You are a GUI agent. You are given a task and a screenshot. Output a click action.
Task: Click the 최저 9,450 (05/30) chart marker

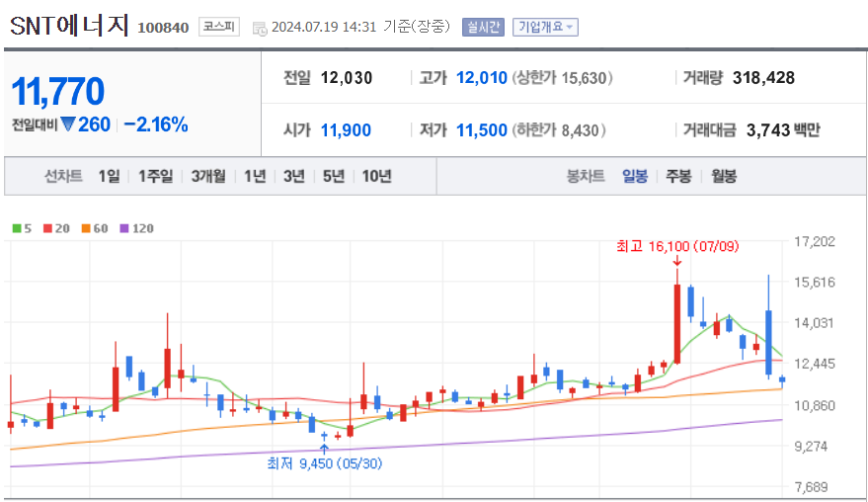click(325, 463)
